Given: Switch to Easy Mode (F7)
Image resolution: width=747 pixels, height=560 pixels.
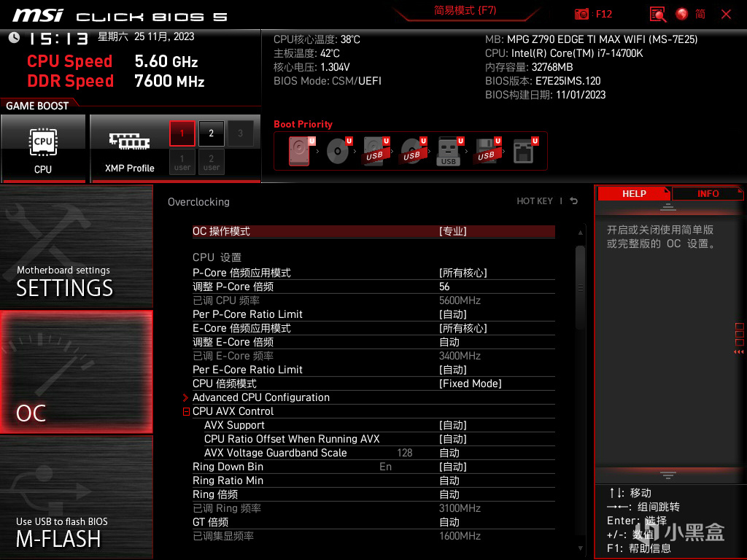Looking at the screenshot, I should click(x=465, y=10).
